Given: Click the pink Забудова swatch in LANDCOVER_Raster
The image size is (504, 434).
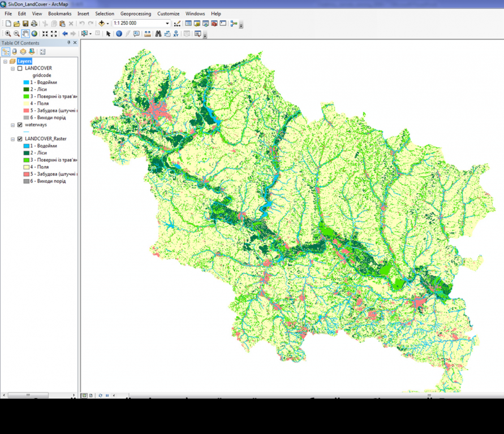Looking at the screenshot, I should [x=26, y=174].
